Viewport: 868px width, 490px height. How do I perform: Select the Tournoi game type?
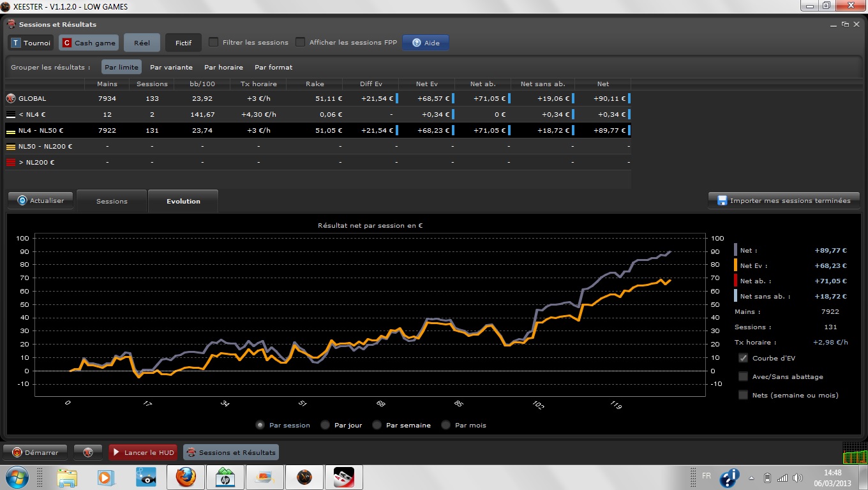31,43
